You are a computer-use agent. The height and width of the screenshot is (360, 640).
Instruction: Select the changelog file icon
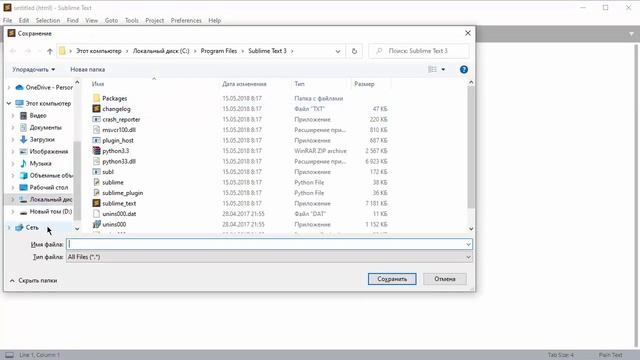(96, 109)
